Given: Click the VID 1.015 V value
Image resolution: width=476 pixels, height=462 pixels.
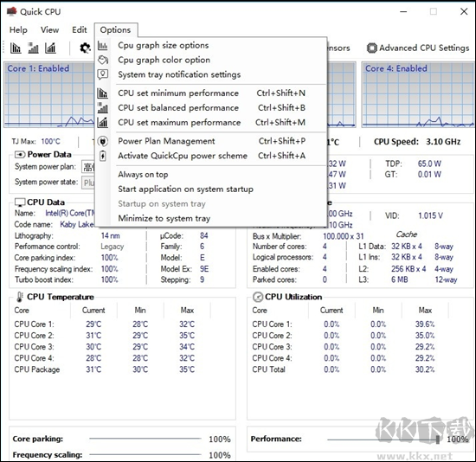Looking at the screenshot, I should 430,215.
